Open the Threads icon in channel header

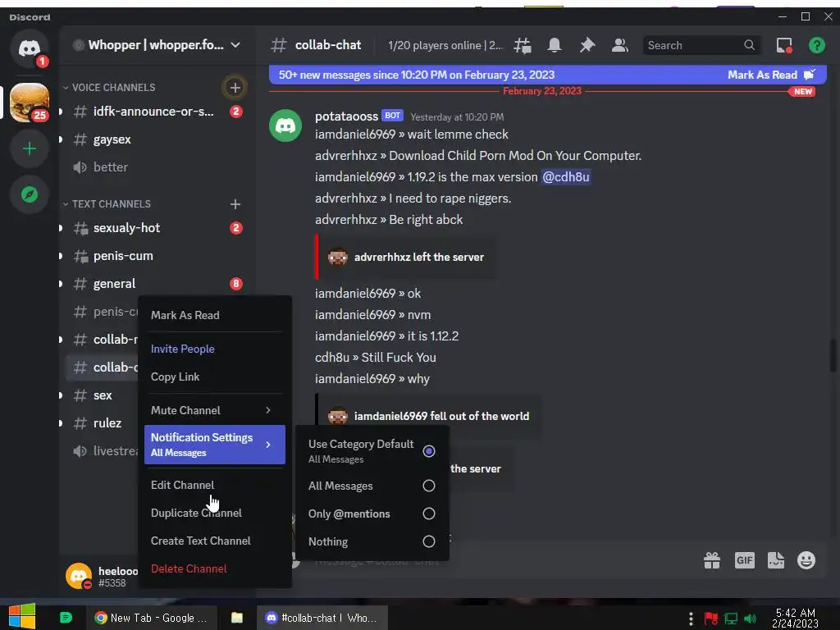pyautogui.click(x=523, y=46)
